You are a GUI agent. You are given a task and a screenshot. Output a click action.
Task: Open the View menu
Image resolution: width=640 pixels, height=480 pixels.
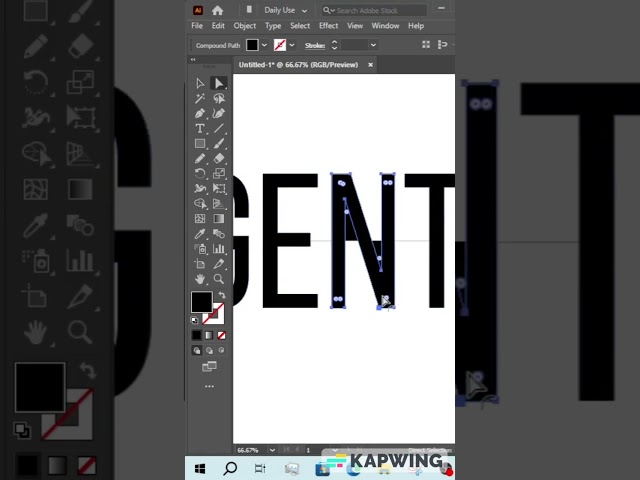point(355,26)
